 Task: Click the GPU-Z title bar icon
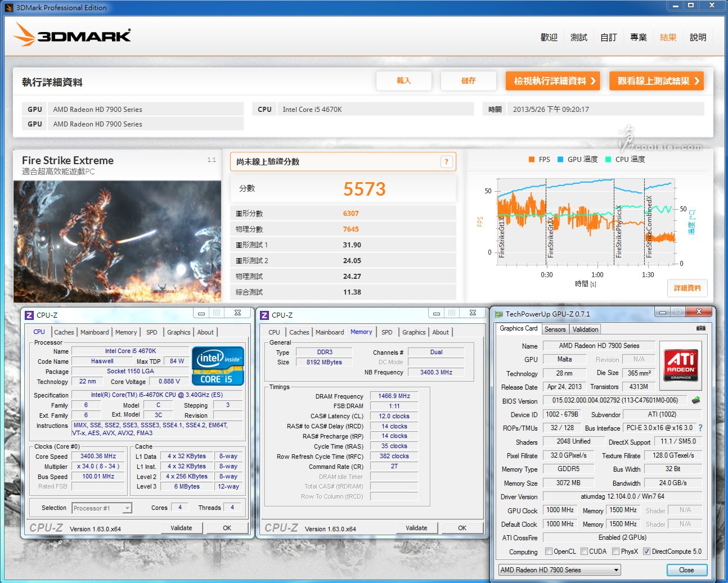click(498, 314)
